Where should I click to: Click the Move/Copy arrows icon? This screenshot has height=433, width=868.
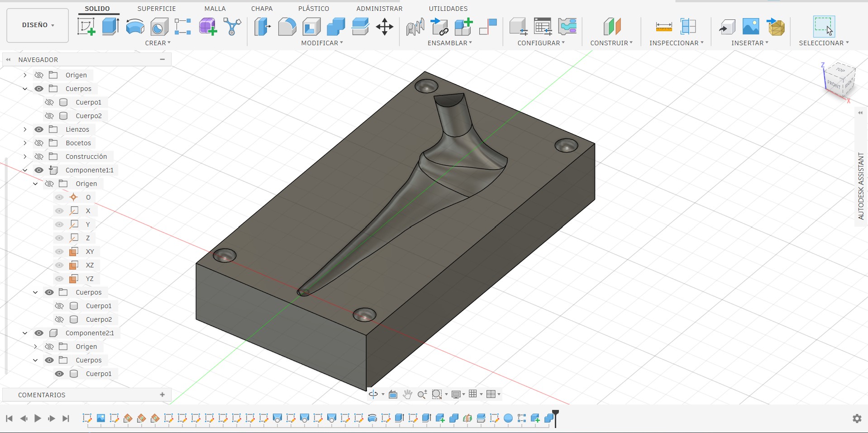[384, 27]
